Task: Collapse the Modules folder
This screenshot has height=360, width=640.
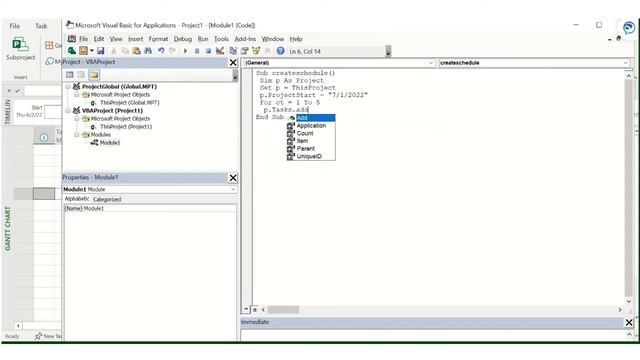Action: coord(76,135)
